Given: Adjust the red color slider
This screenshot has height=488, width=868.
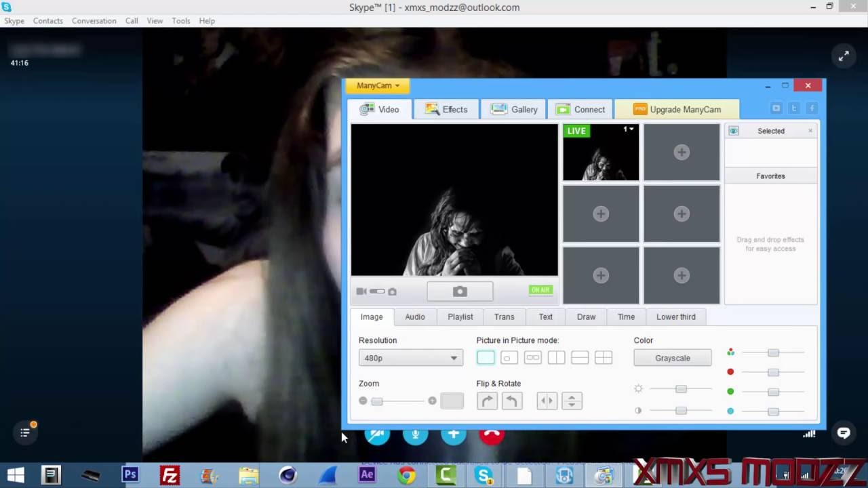Looking at the screenshot, I should click(x=773, y=372).
